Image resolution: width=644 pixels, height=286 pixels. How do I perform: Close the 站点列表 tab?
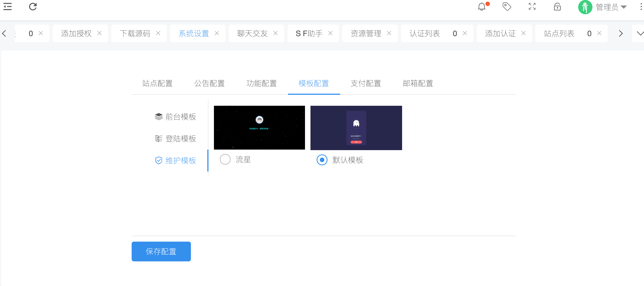click(x=599, y=33)
